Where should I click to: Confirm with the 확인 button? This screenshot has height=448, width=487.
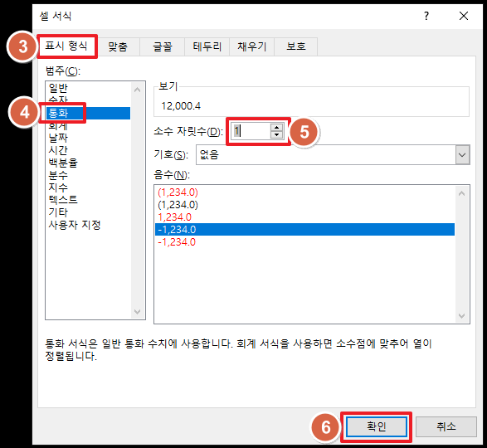(376, 426)
